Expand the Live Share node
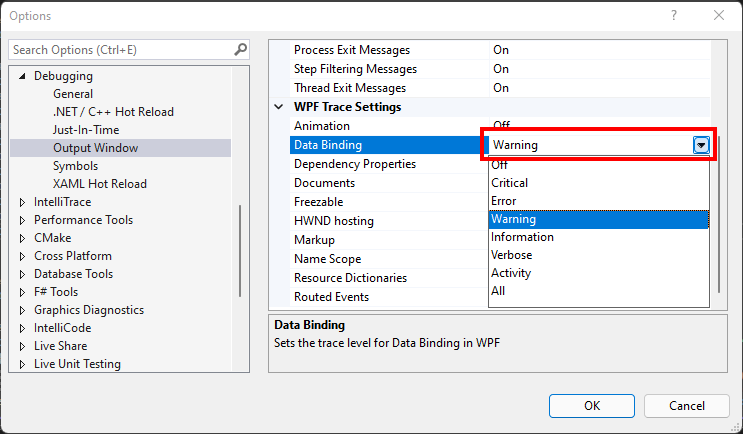This screenshot has height=434, width=743. tap(22, 346)
